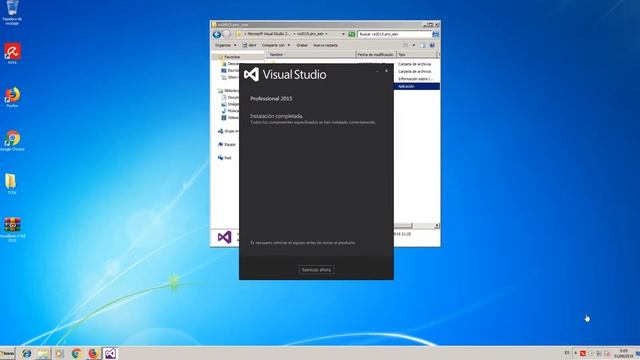Select the Red item in navigation pane
Viewport: 640px width, 360px height.
point(225,158)
